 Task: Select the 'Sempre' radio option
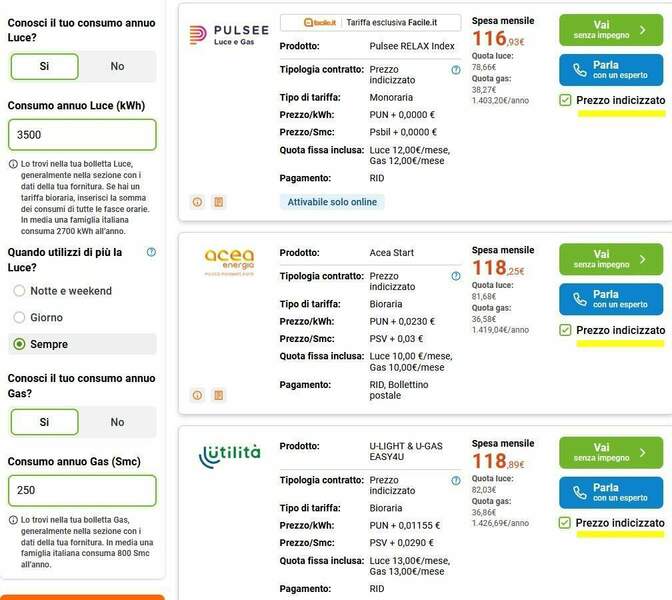point(19,344)
